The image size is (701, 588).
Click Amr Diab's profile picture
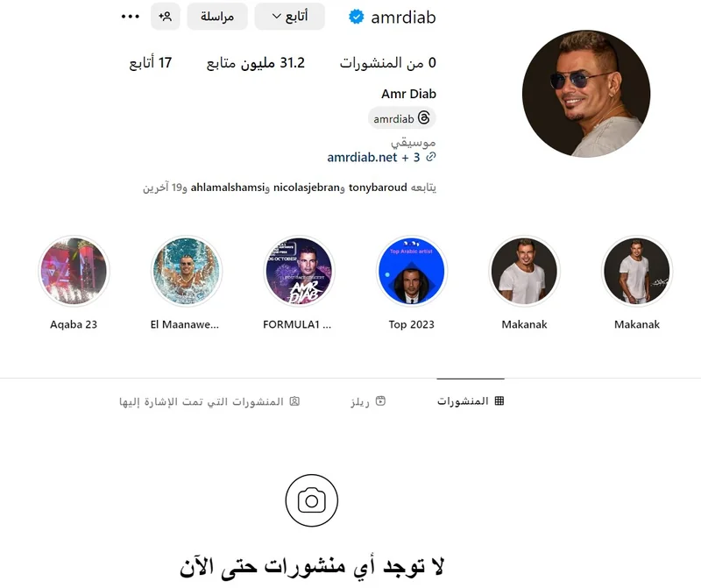[586, 94]
